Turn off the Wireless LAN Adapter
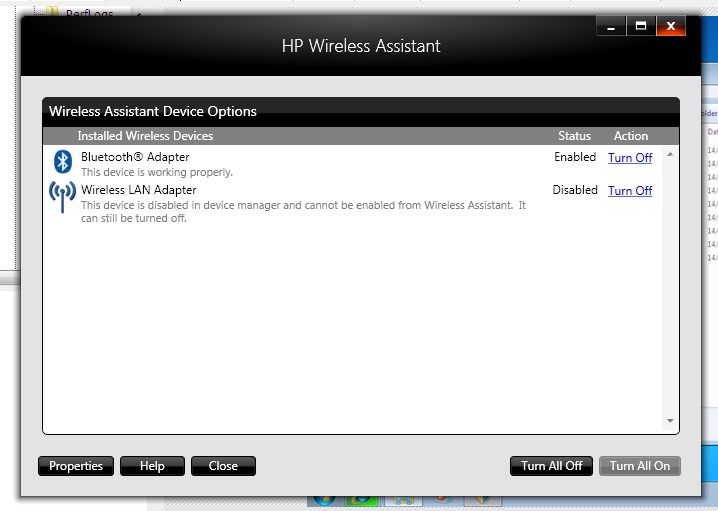Viewport: 718px width, 511px height. coord(630,190)
